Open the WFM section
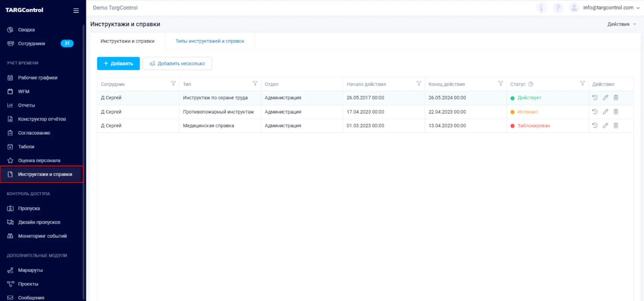The image size is (644, 301). tap(42, 91)
